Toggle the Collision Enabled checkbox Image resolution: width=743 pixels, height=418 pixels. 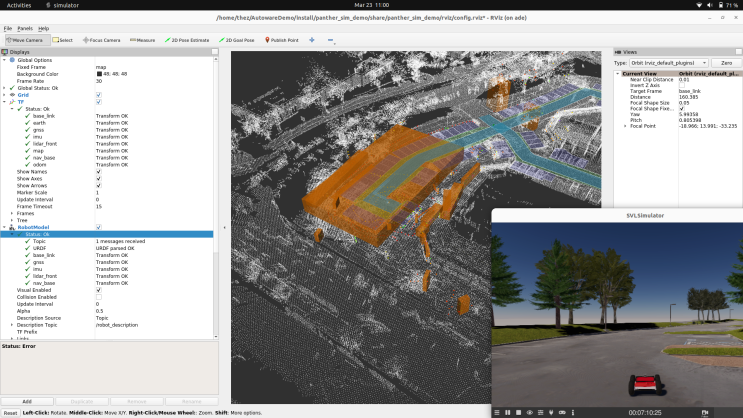point(98,297)
